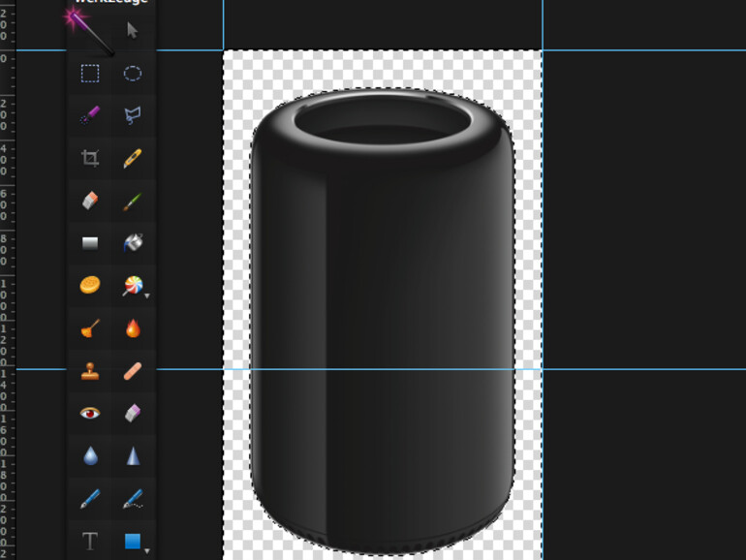Screen dimensions: 746x560
Task: Pick the Slice knife tool
Action: coord(133,159)
